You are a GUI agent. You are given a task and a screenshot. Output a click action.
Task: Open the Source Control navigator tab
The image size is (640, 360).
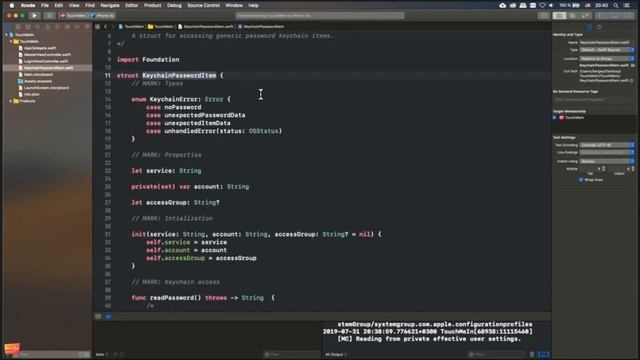coord(18,27)
